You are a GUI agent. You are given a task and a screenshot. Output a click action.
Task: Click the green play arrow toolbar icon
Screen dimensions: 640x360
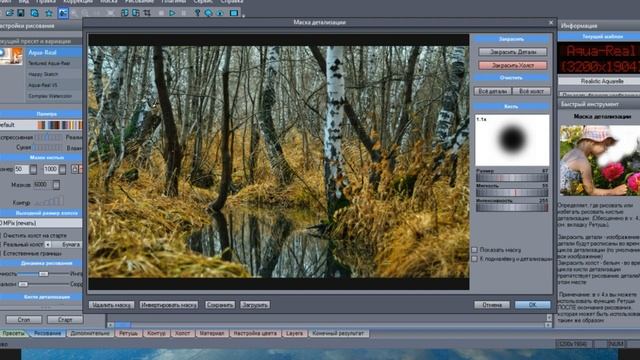pos(172,13)
